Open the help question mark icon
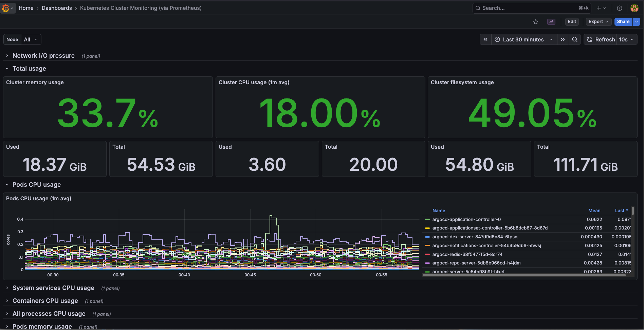 tap(619, 8)
